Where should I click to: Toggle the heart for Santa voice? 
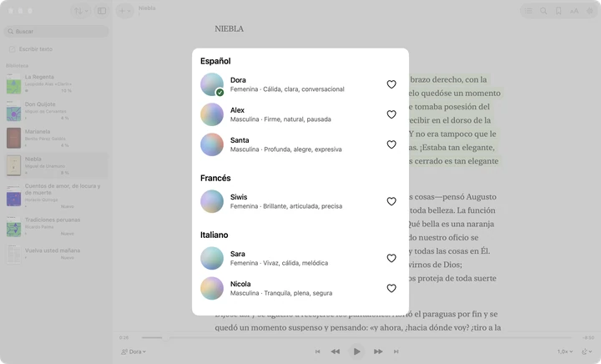click(391, 144)
